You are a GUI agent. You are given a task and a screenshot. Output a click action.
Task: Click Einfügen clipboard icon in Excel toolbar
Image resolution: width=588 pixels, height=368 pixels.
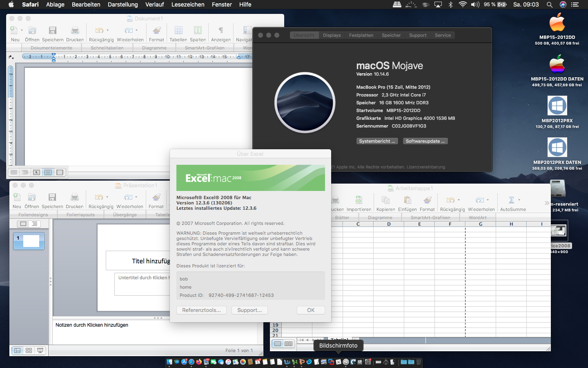(408, 200)
